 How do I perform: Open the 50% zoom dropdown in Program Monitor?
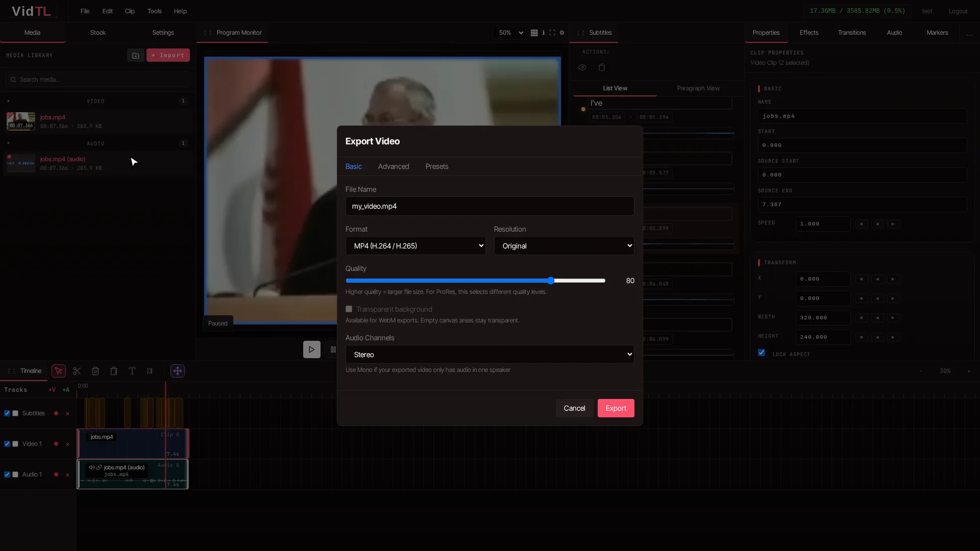(x=509, y=33)
